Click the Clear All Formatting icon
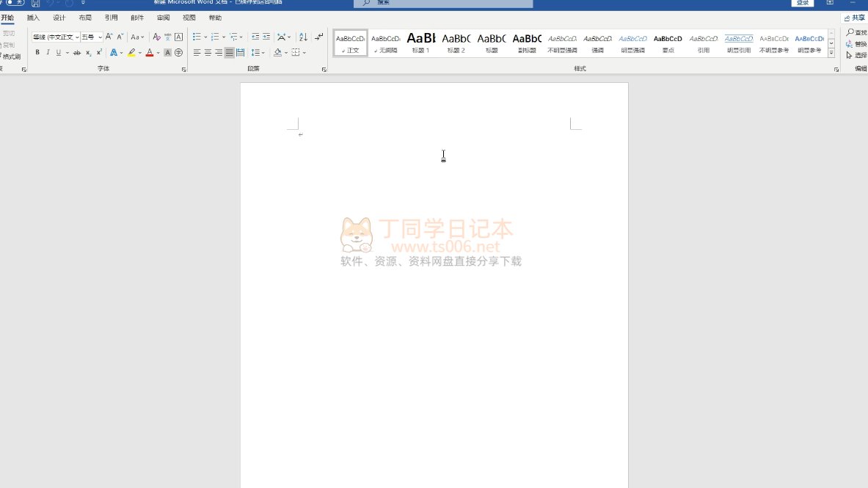Viewport: 868px width, 488px height. click(x=156, y=37)
